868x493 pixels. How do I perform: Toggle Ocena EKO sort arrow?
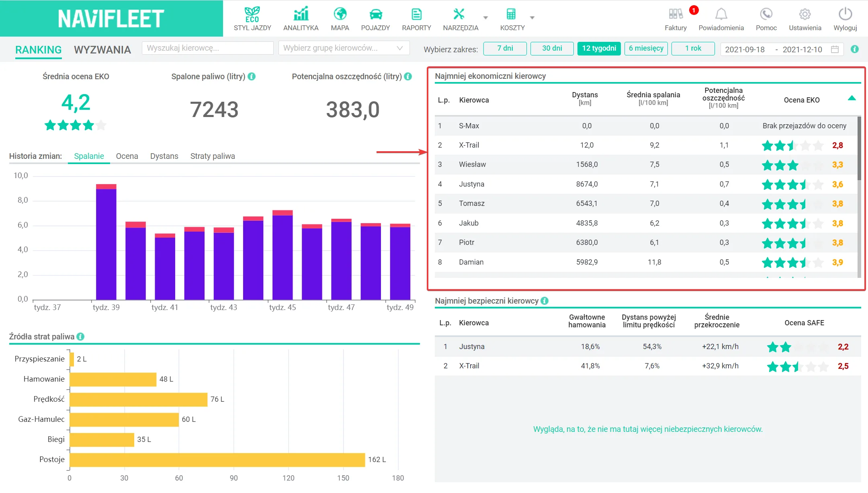tap(852, 98)
